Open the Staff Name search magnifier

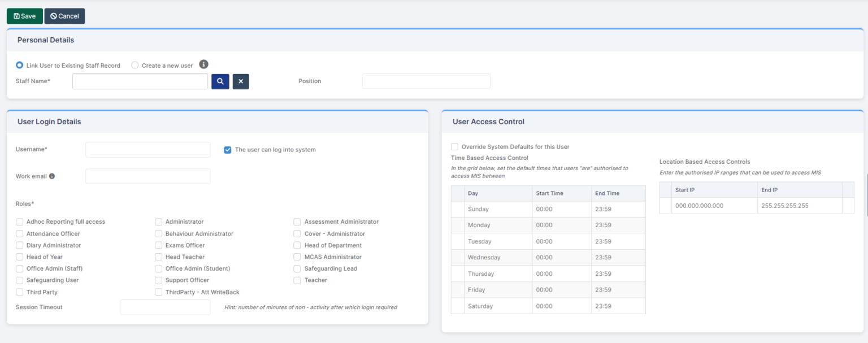click(220, 81)
